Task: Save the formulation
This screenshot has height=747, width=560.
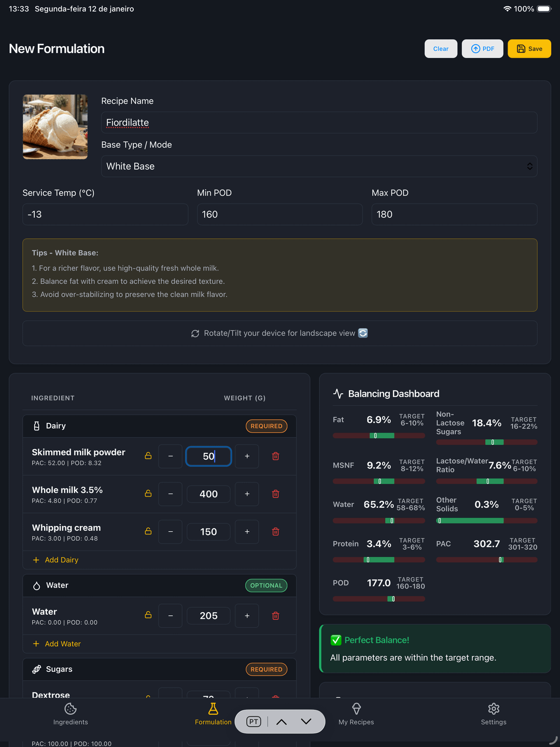Action: 529,49
